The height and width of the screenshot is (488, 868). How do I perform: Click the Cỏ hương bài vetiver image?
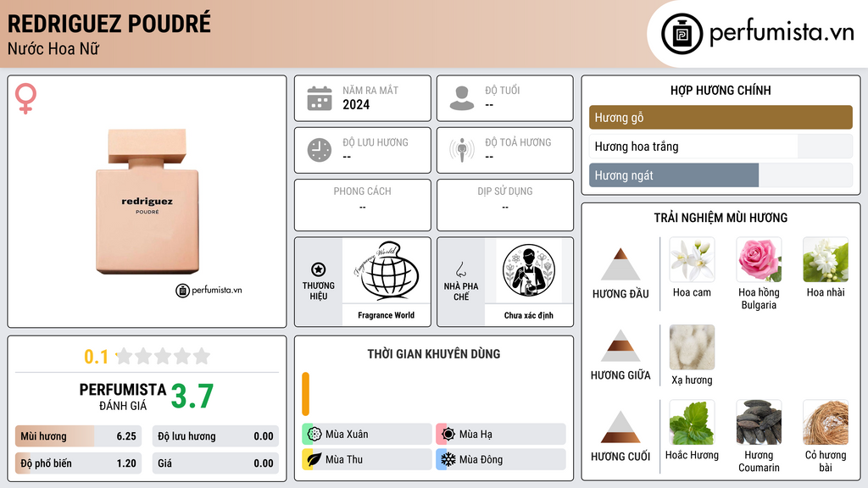pyautogui.click(x=826, y=422)
